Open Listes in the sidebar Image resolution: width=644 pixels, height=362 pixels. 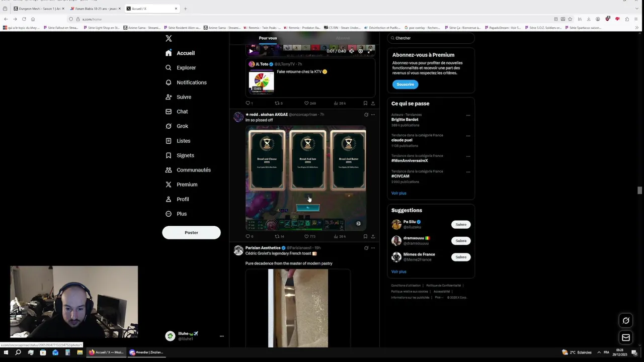click(178, 141)
